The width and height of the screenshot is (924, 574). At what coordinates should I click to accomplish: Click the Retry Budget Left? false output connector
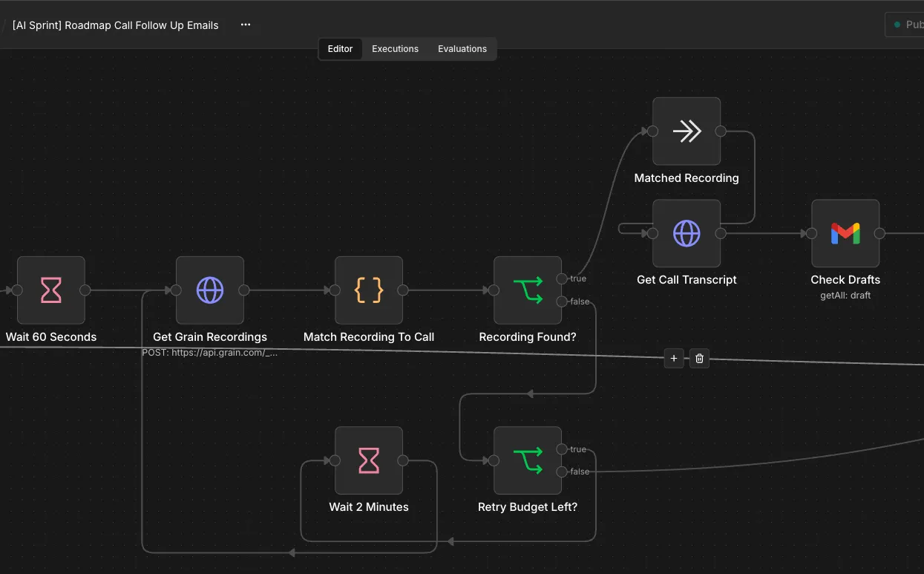click(562, 472)
